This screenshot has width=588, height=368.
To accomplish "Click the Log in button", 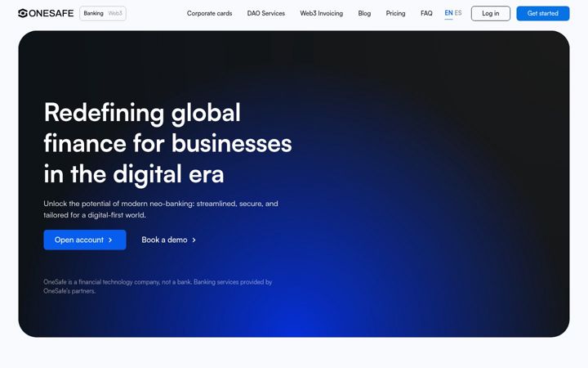I will click(491, 14).
